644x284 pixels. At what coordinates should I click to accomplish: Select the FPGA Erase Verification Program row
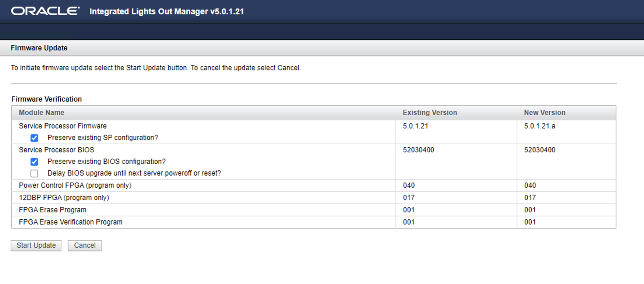[x=71, y=222]
